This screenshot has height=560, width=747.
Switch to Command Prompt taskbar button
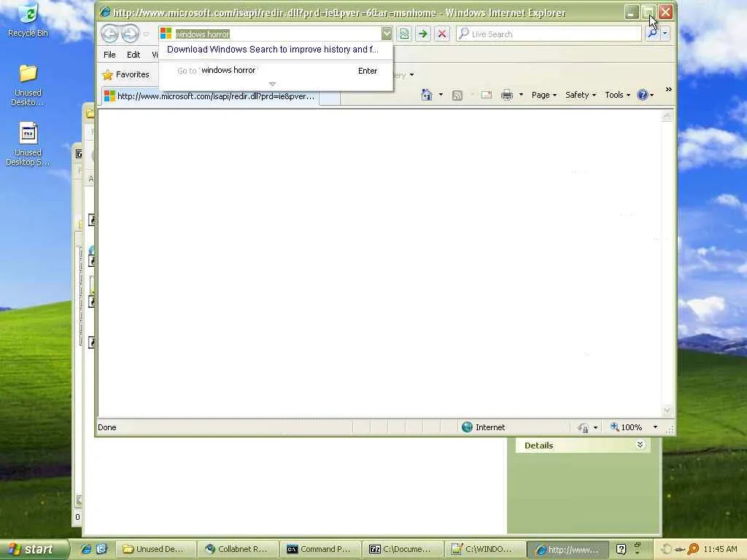320,549
